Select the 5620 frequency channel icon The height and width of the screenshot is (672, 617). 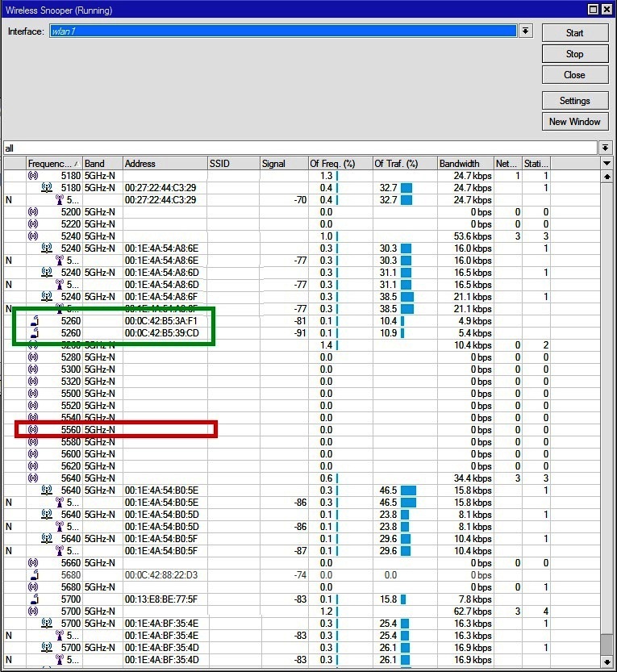(33, 465)
